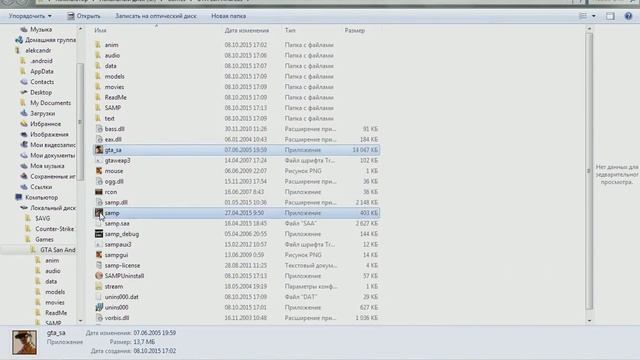Select the SAMPUninstall application icon
The image size is (640, 360).
98,276
